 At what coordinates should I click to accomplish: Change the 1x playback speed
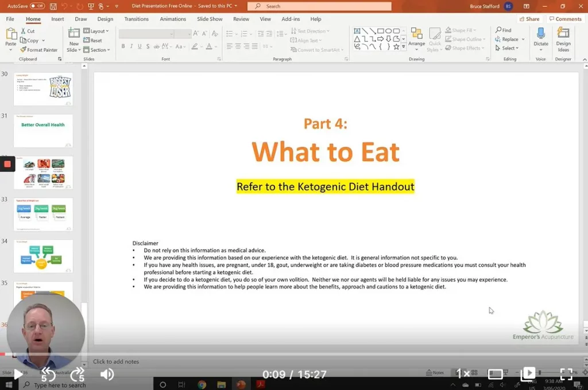(x=463, y=373)
